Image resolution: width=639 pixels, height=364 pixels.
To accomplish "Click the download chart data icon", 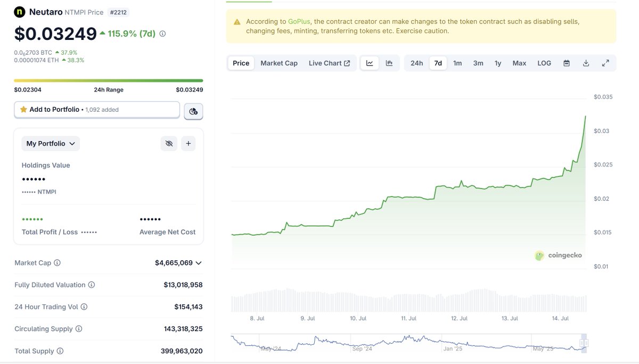I will (586, 63).
